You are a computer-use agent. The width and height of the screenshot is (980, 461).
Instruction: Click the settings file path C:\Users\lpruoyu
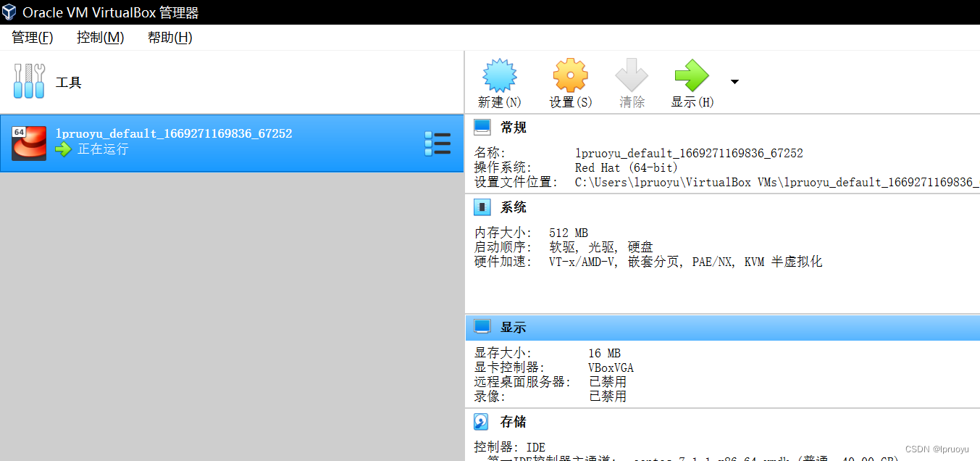[x=777, y=183]
